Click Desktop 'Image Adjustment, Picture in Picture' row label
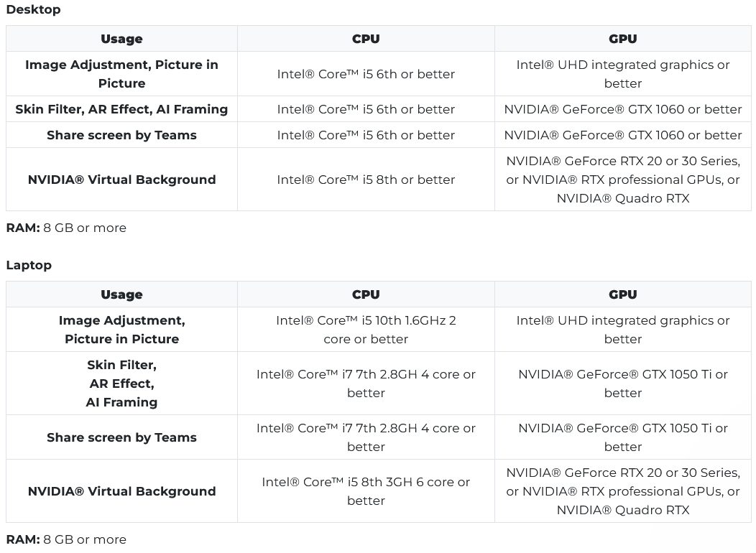The image size is (756, 553). click(x=121, y=74)
